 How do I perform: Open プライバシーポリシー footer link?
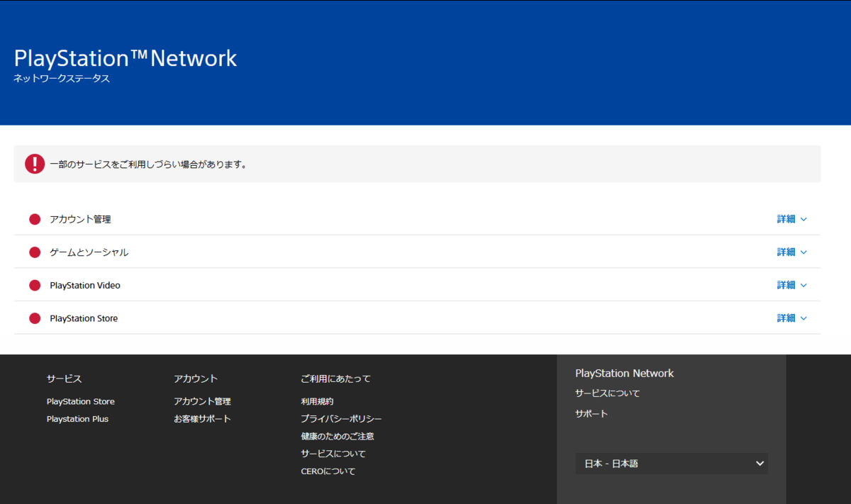(x=341, y=419)
